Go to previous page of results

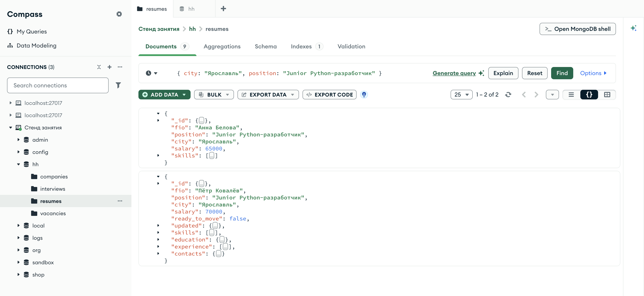[524, 95]
